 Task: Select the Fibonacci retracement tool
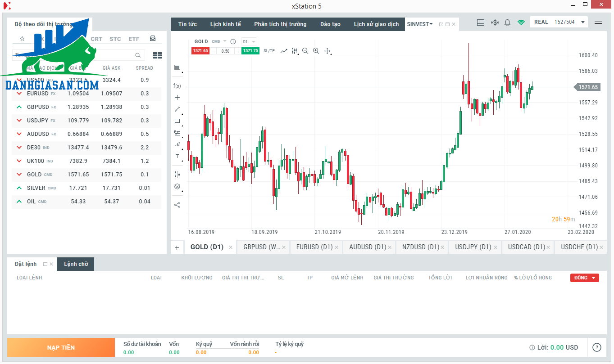[177, 133]
